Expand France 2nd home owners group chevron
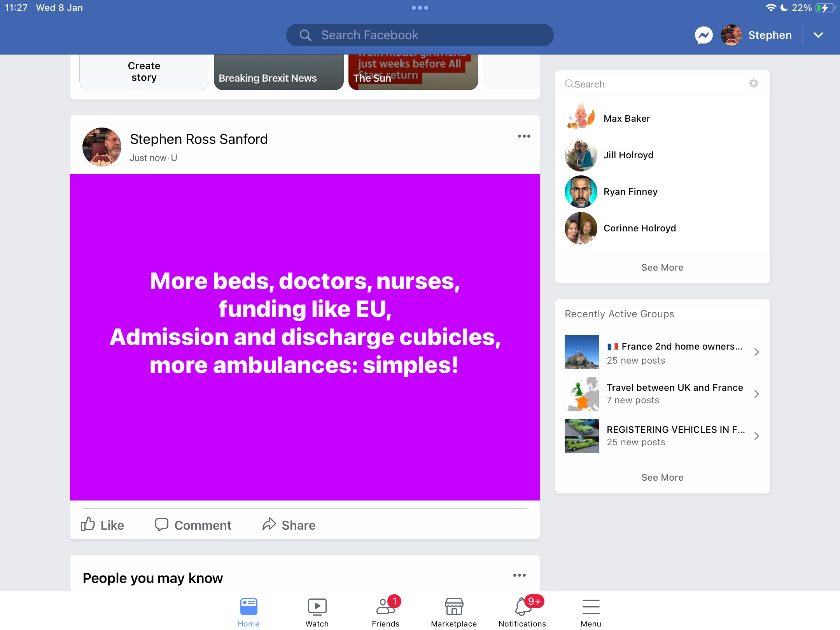Viewport: 840px width, 630px height. [756, 352]
